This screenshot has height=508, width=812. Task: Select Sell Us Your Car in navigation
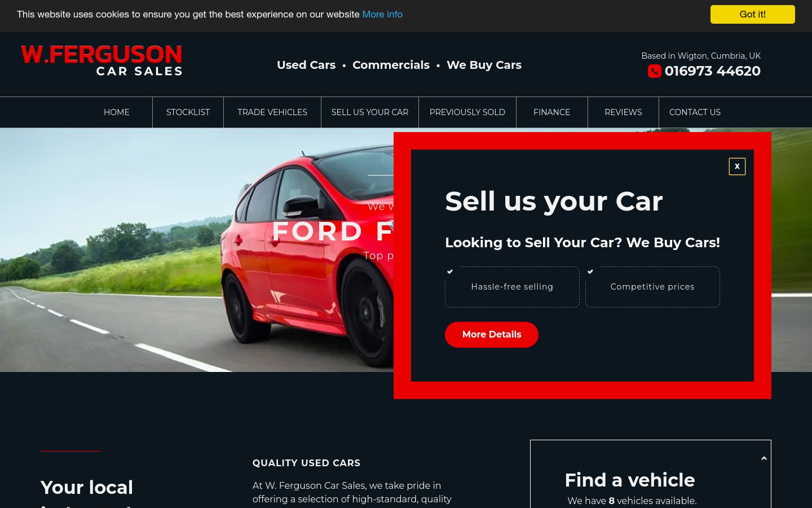pos(370,112)
